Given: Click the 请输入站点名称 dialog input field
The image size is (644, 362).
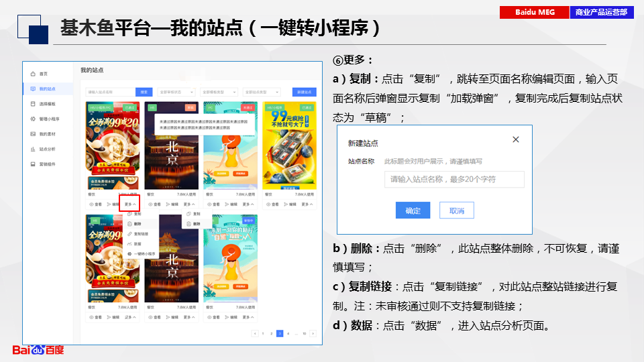Looking at the screenshot, I should (454, 180).
